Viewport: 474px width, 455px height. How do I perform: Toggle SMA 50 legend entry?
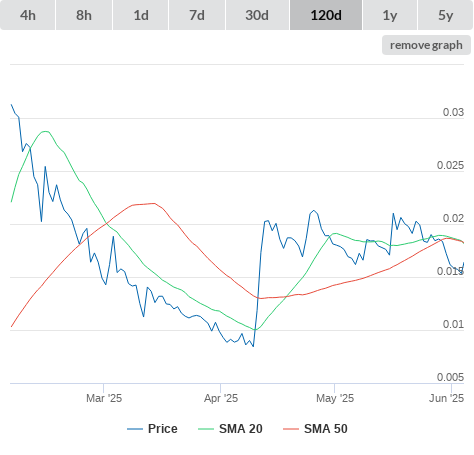coord(315,429)
